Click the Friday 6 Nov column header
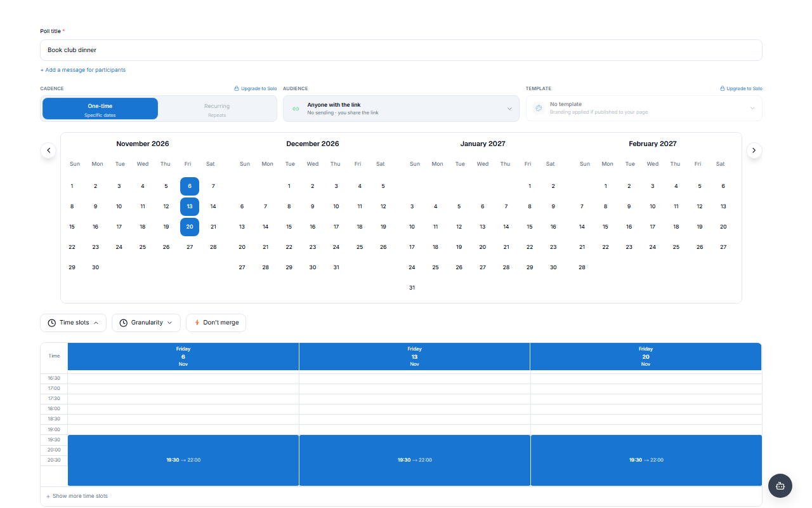This screenshot has height=508, width=812. [x=183, y=356]
